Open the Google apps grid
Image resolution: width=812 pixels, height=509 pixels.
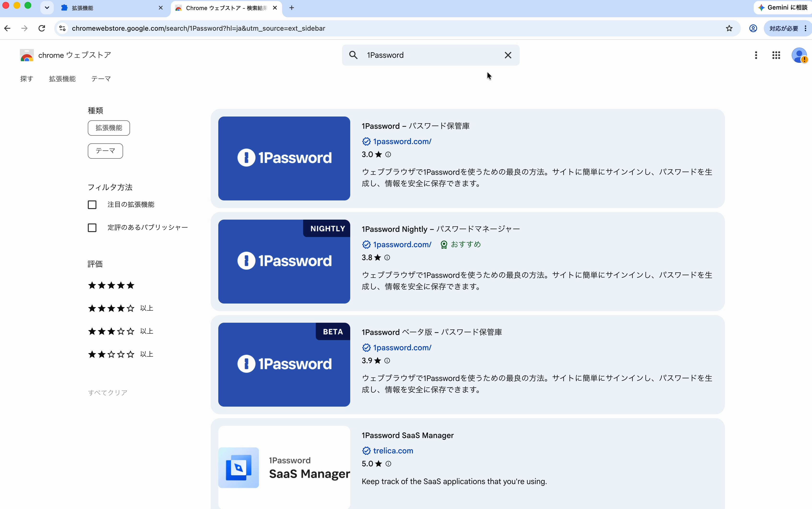click(x=776, y=55)
